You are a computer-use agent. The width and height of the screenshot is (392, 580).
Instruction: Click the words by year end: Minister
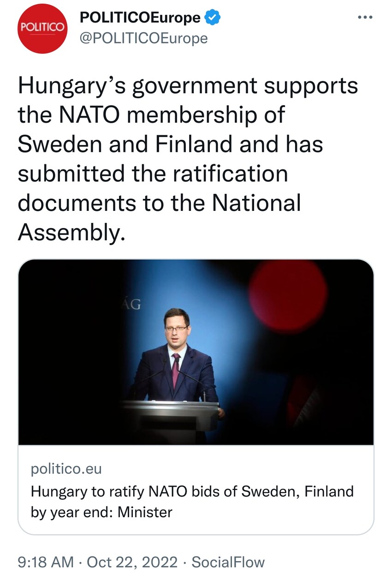coord(101,512)
